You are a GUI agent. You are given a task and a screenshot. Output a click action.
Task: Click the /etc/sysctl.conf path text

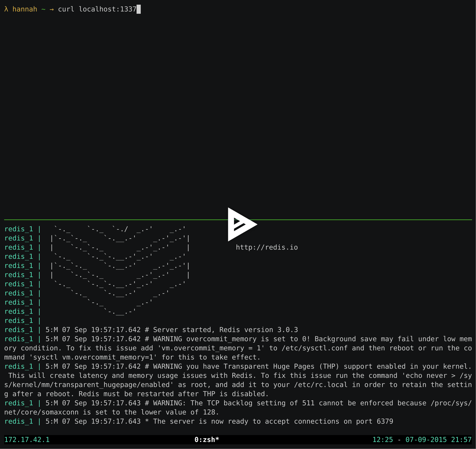tap(314, 348)
